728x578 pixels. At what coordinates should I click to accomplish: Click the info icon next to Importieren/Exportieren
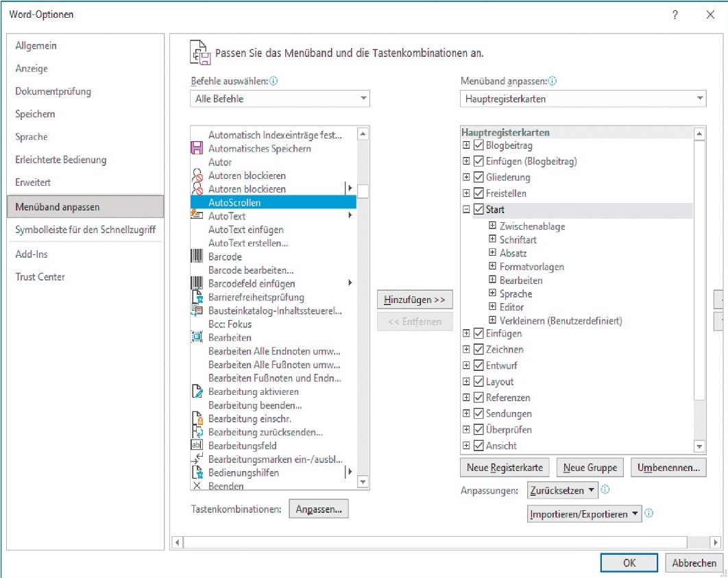pyautogui.click(x=649, y=513)
